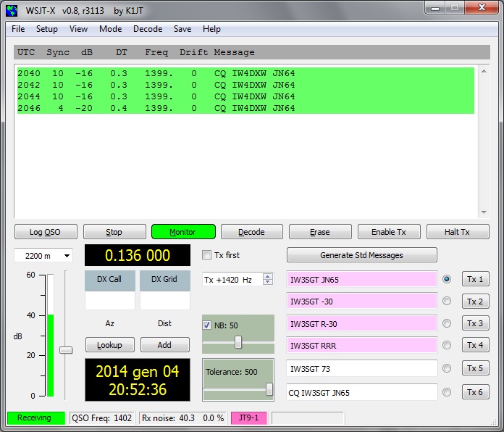Open the File menu
Viewport: 504px width, 432px height.
18,29
